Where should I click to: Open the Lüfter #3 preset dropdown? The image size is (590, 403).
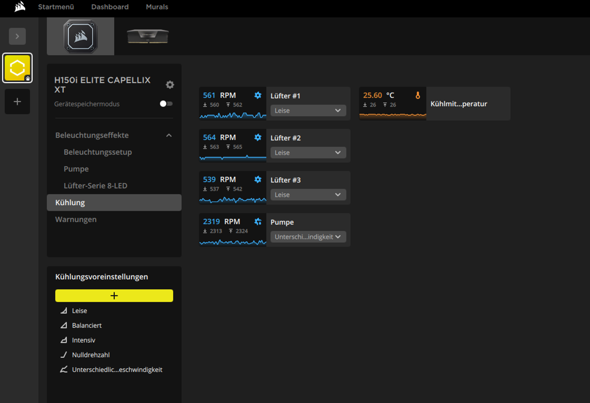click(x=308, y=195)
